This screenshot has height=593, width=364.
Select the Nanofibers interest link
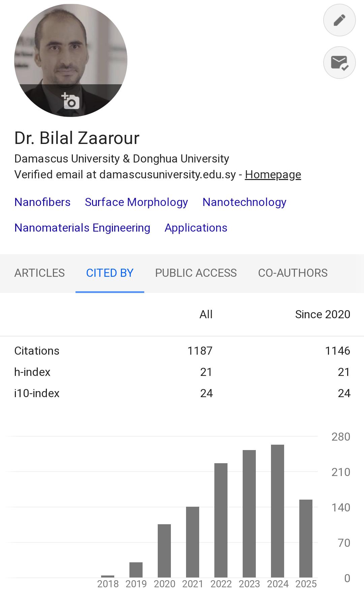(x=42, y=202)
